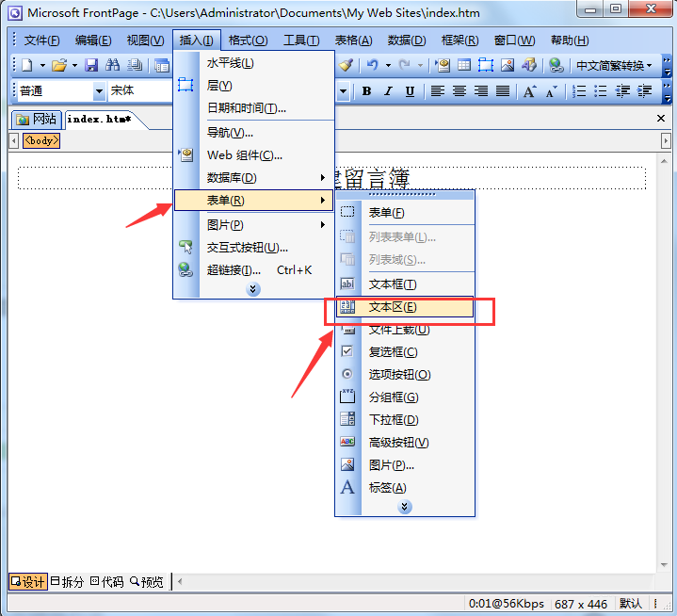Select 选项按钮(O) radio button form item
This screenshot has height=616, width=677.
click(405, 375)
